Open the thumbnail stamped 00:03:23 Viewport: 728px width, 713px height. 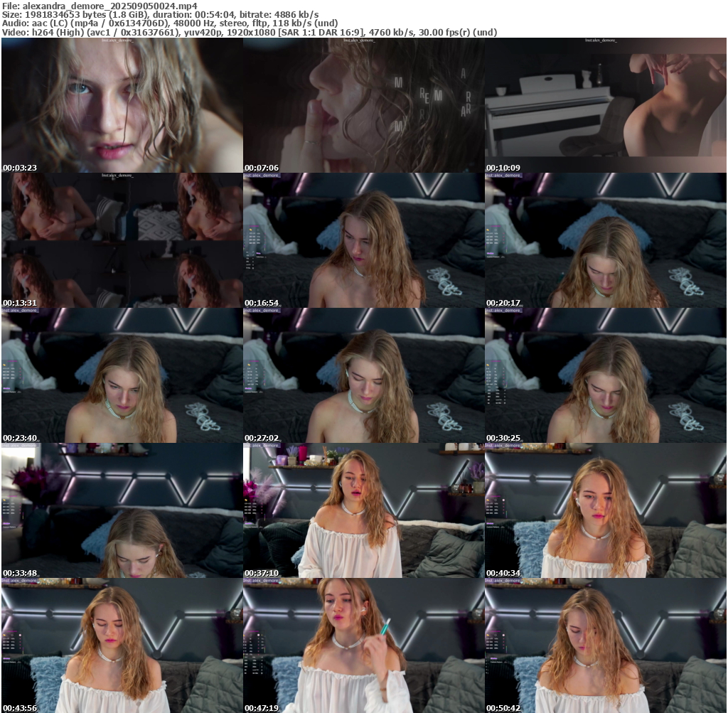tap(122, 105)
